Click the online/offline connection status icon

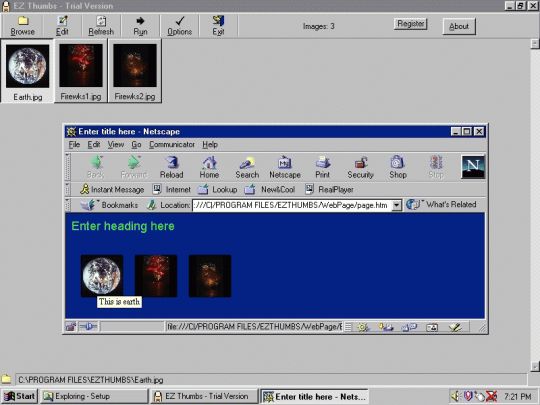click(x=88, y=326)
